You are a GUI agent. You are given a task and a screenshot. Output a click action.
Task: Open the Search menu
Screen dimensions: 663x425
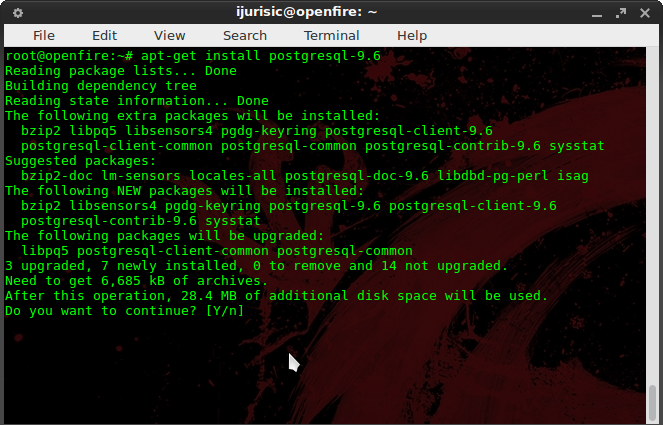(245, 36)
